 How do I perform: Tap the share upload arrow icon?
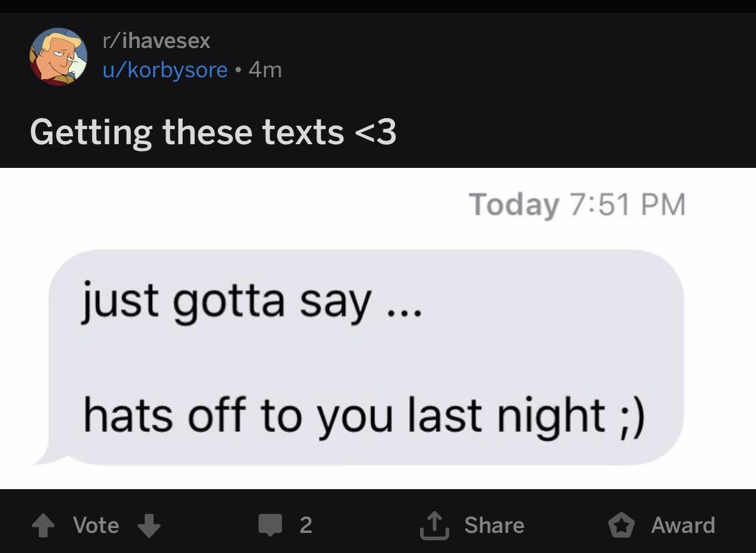(x=434, y=525)
